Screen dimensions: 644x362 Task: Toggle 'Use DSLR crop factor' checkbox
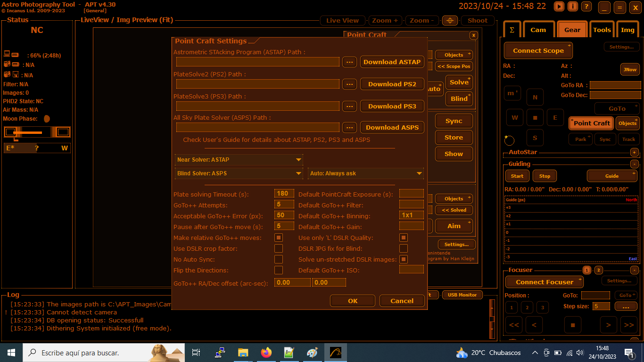pyautogui.click(x=279, y=248)
